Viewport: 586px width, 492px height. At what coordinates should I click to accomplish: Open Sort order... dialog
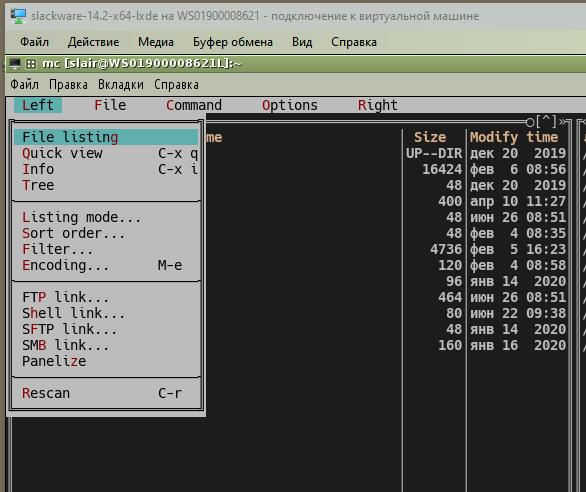click(x=106, y=233)
